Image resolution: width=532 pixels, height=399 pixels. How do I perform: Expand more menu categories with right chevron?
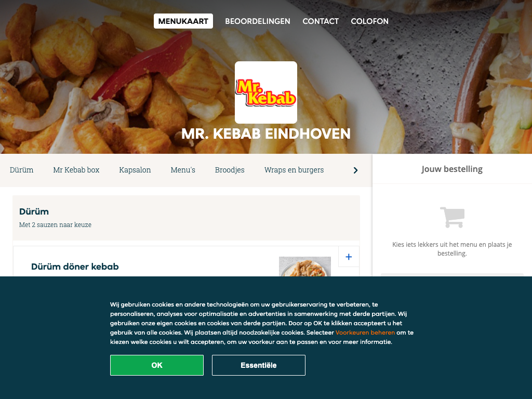pos(355,170)
